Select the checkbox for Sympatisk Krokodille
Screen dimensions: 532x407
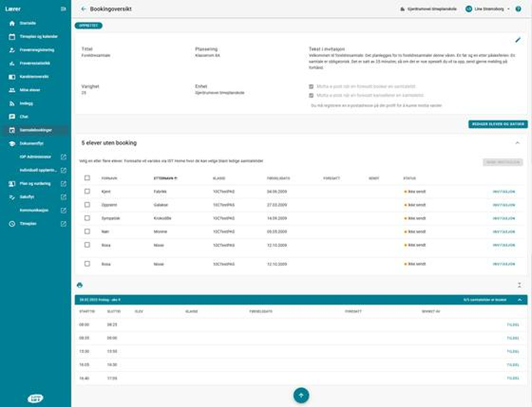click(x=88, y=217)
